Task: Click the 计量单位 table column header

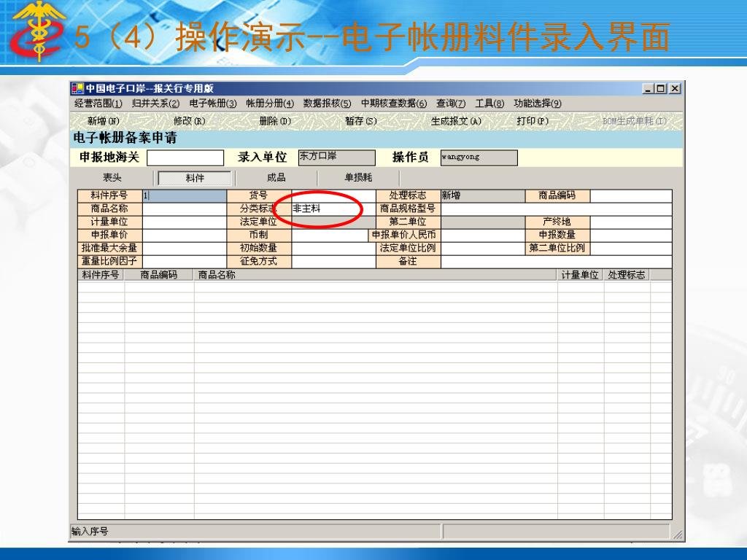Action: pyautogui.click(x=580, y=275)
